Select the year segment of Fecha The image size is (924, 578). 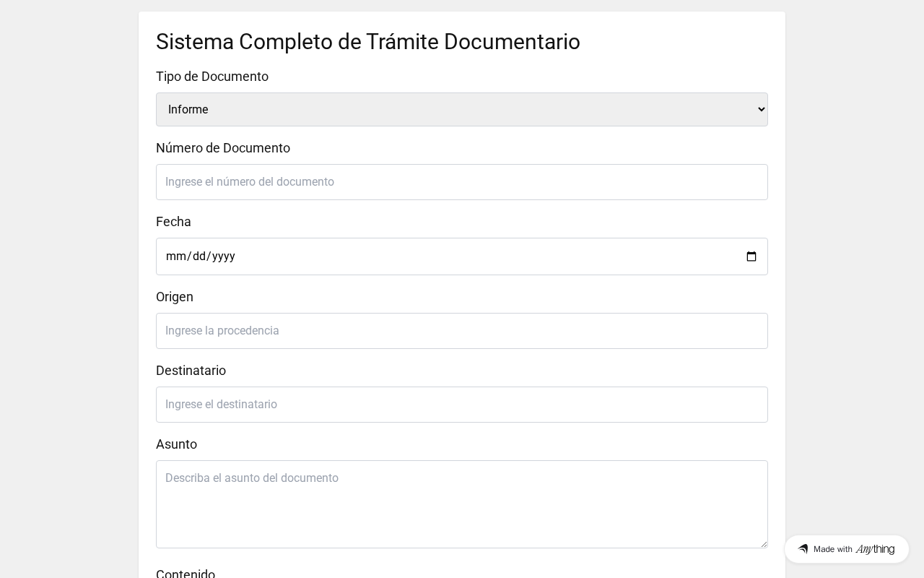tap(224, 256)
